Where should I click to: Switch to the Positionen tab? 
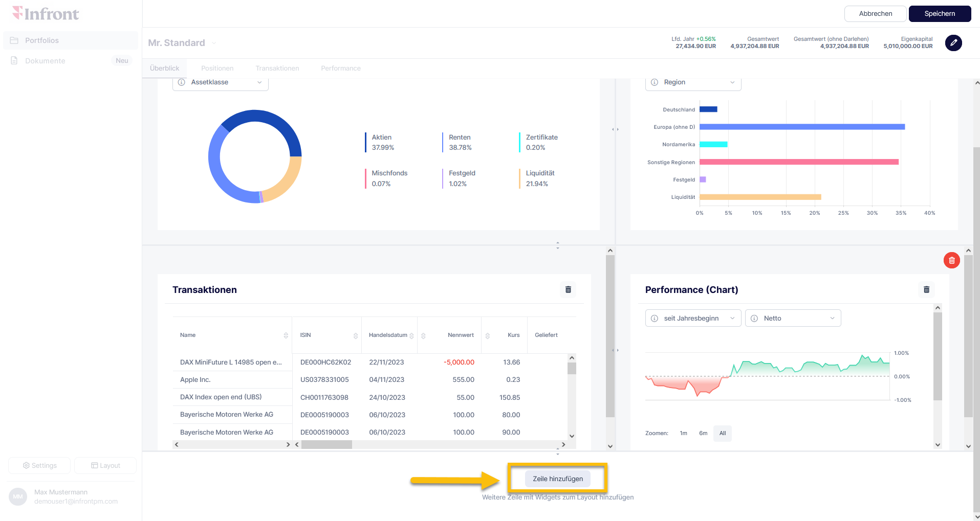coord(217,69)
